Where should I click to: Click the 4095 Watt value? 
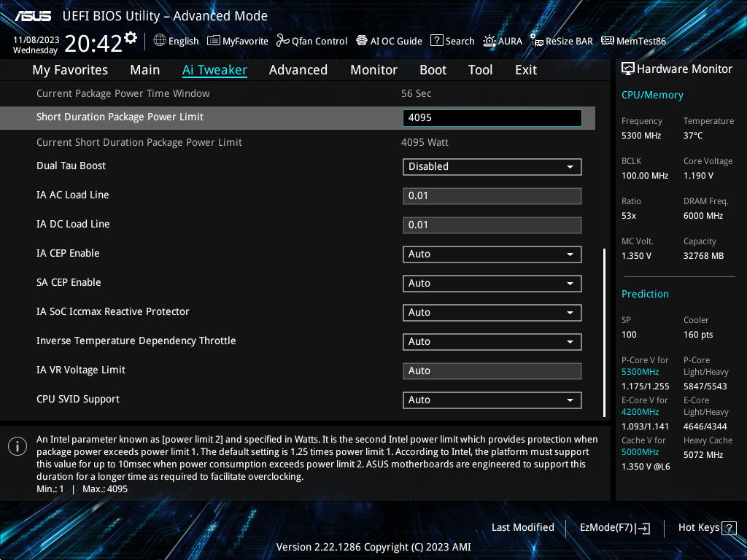tap(425, 142)
